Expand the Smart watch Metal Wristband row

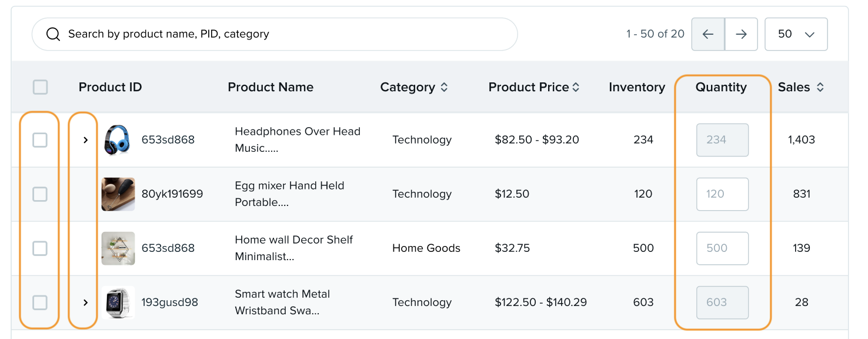[x=86, y=303]
